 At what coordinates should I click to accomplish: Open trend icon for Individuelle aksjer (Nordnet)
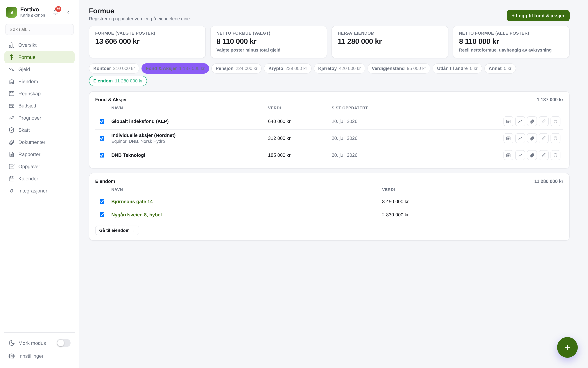520,138
